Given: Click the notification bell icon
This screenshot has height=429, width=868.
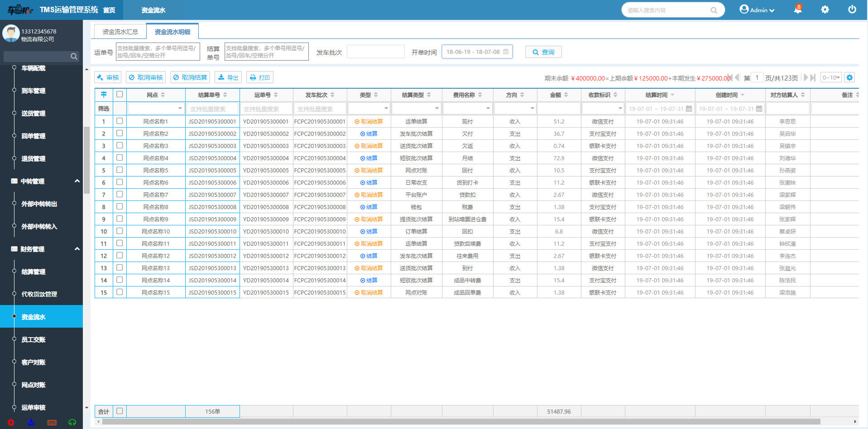Looking at the screenshot, I should click(x=797, y=10).
